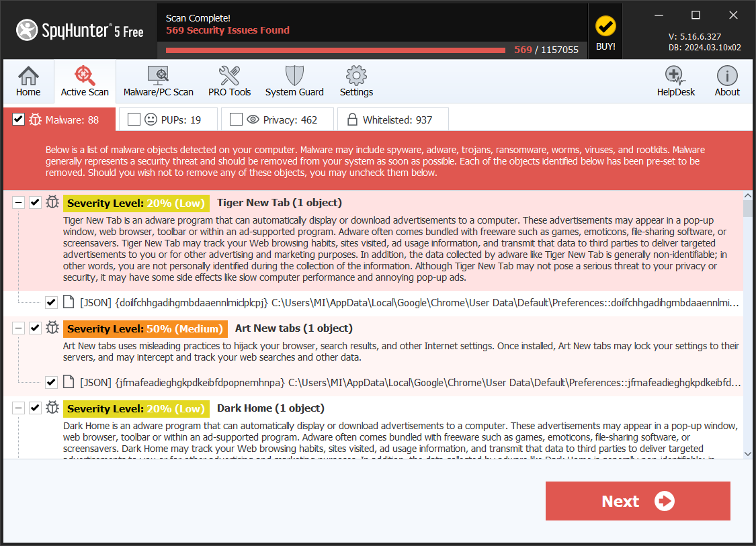The image size is (756, 546).
Task: Switch to the Whitelisted tab
Action: coord(392,120)
